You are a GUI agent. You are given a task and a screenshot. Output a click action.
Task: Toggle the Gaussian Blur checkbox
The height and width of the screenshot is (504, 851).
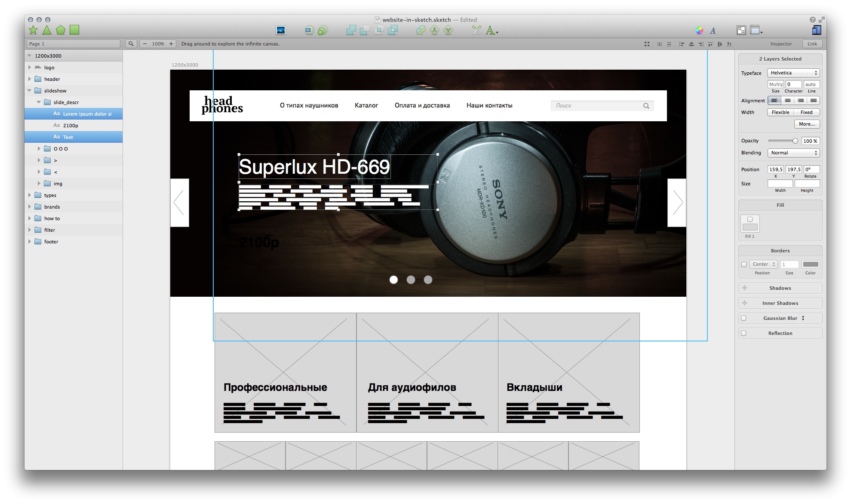click(x=744, y=318)
